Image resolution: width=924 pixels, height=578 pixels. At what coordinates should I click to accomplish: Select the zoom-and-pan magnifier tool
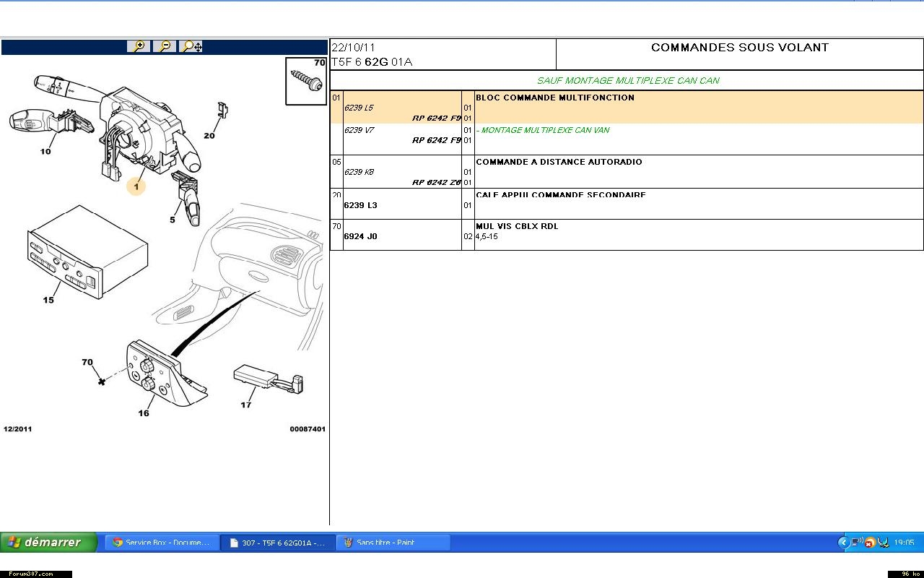click(x=192, y=46)
